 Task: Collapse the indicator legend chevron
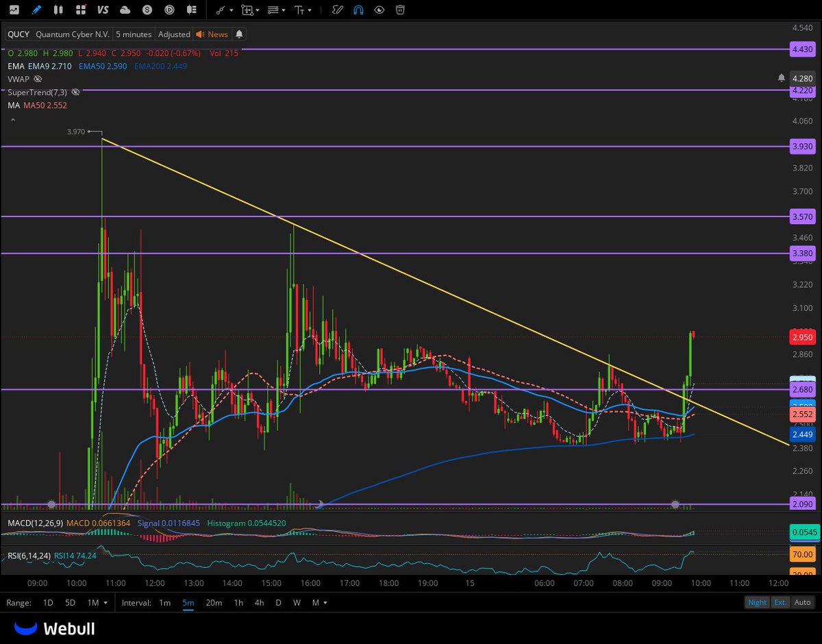(x=12, y=119)
